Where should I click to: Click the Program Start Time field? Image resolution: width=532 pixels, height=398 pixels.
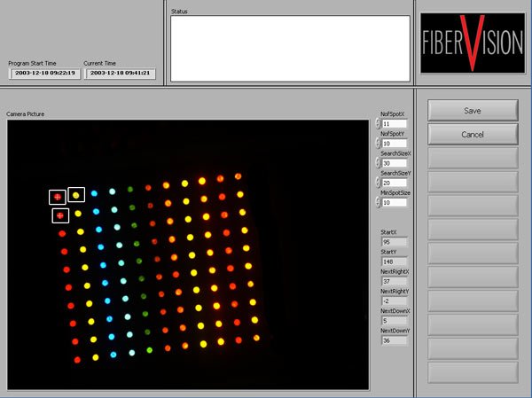(x=38, y=74)
